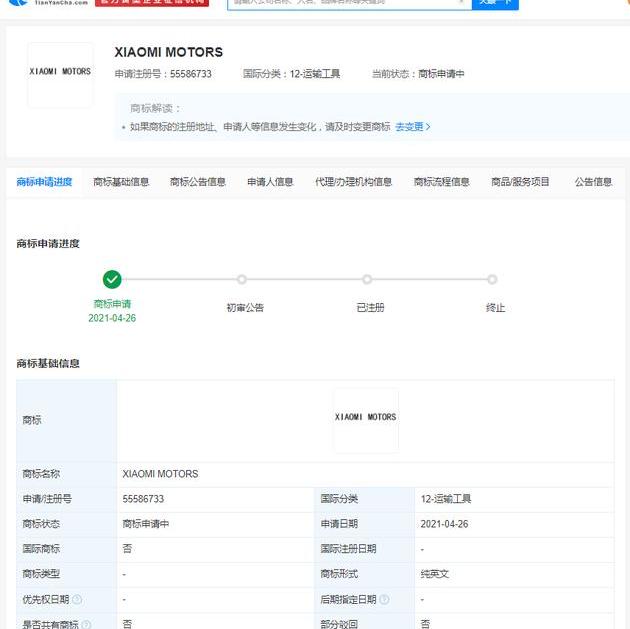Click the 已注册 step label
This screenshot has height=629, width=630.
point(370,308)
